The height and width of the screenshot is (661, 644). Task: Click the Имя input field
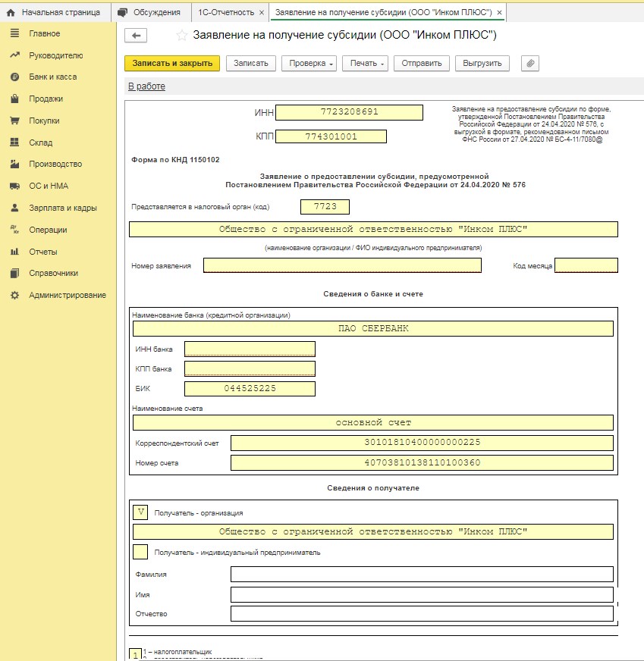tap(422, 594)
